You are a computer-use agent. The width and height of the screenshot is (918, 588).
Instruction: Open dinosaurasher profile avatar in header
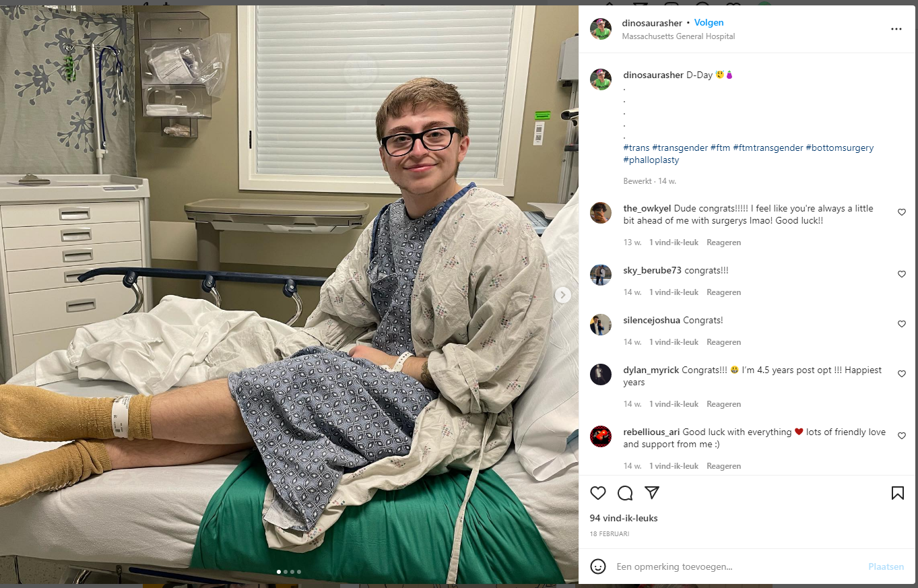tap(601, 29)
